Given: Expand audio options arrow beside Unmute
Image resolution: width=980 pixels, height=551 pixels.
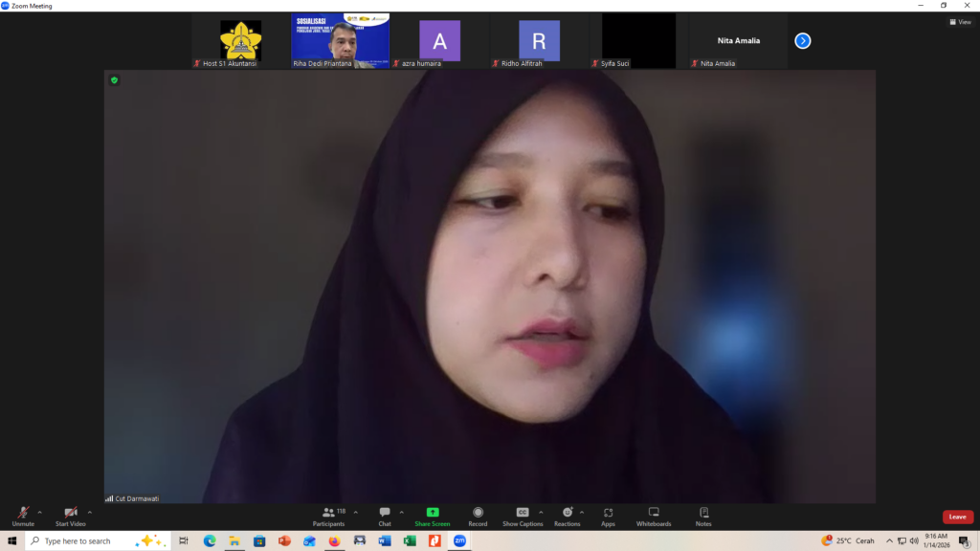Looking at the screenshot, I should point(39,512).
